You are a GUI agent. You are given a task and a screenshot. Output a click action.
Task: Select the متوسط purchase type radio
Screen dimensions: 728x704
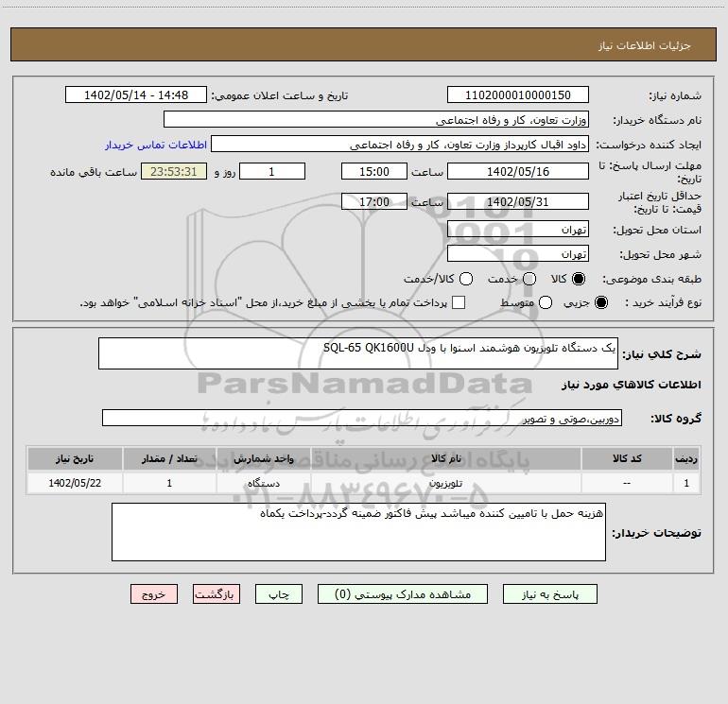pyautogui.click(x=546, y=302)
